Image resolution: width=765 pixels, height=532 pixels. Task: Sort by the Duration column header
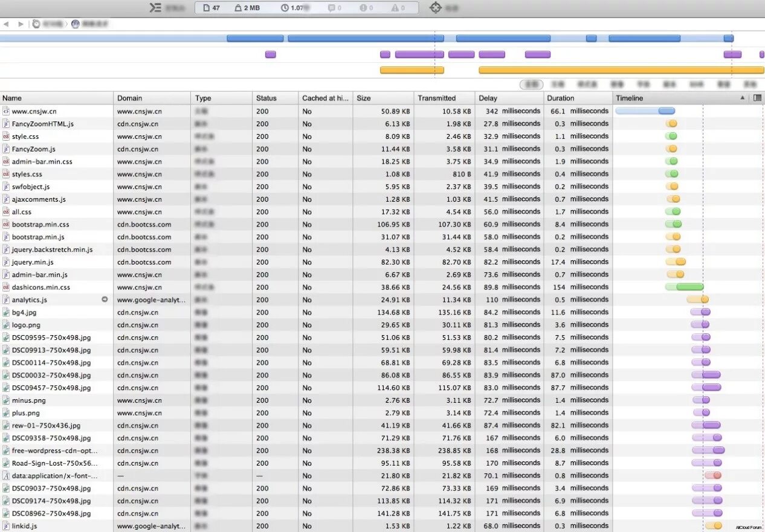(577, 98)
